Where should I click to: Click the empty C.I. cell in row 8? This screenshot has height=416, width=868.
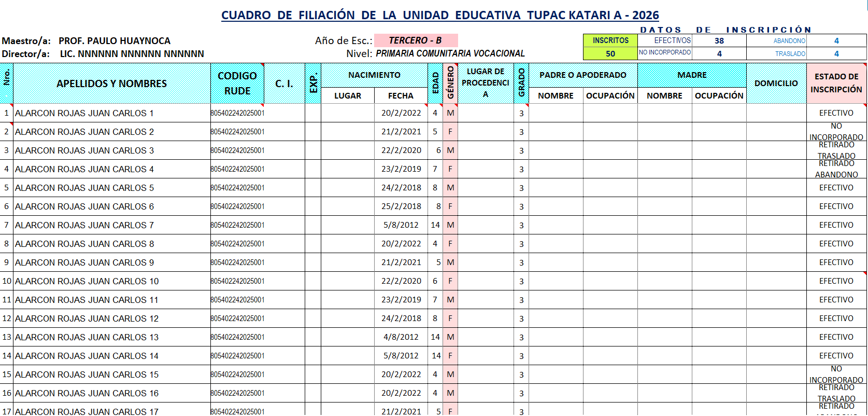tap(284, 244)
